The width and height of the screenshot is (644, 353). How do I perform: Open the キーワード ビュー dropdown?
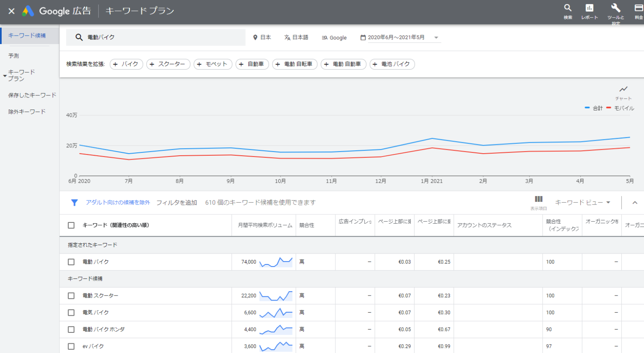click(583, 203)
